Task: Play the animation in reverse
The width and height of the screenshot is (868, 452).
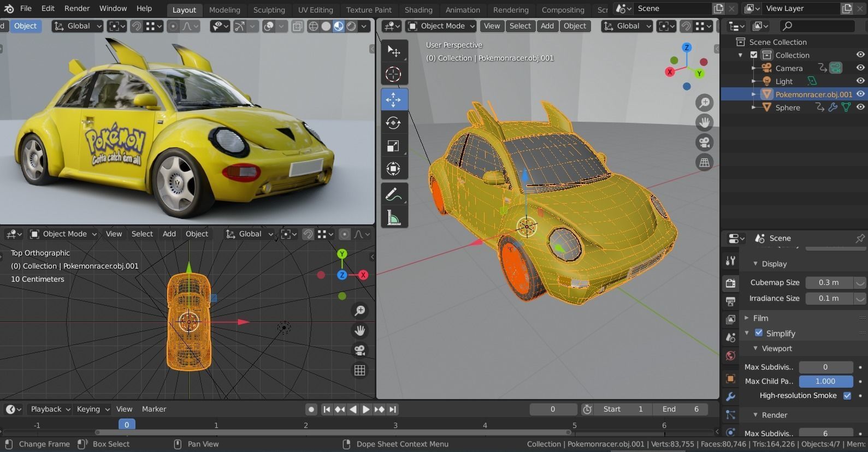Action: click(353, 409)
